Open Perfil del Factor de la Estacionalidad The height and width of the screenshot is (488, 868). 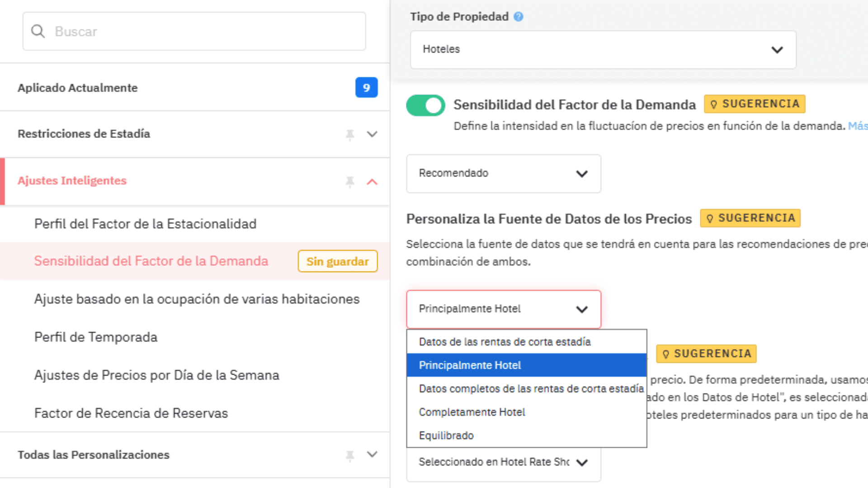[145, 224]
